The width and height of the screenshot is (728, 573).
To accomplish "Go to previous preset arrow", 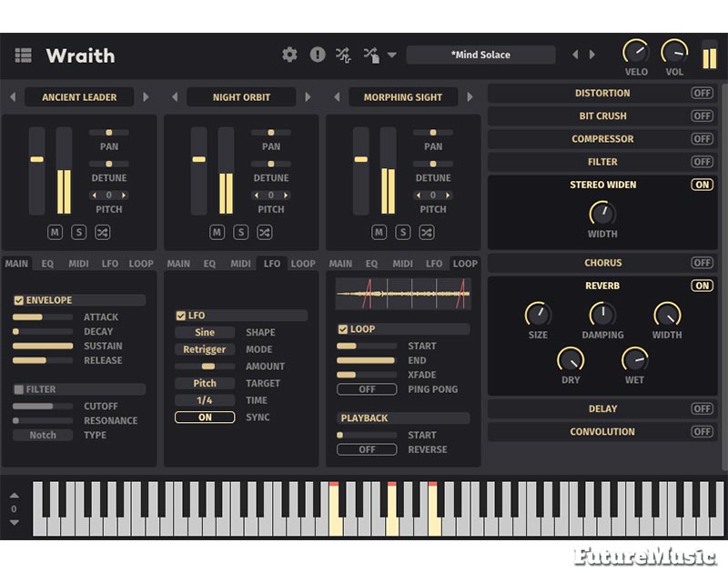I will tap(576, 55).
